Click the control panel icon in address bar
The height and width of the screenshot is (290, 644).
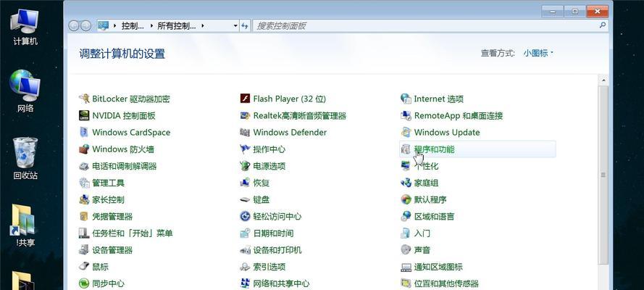coord(104,26)
